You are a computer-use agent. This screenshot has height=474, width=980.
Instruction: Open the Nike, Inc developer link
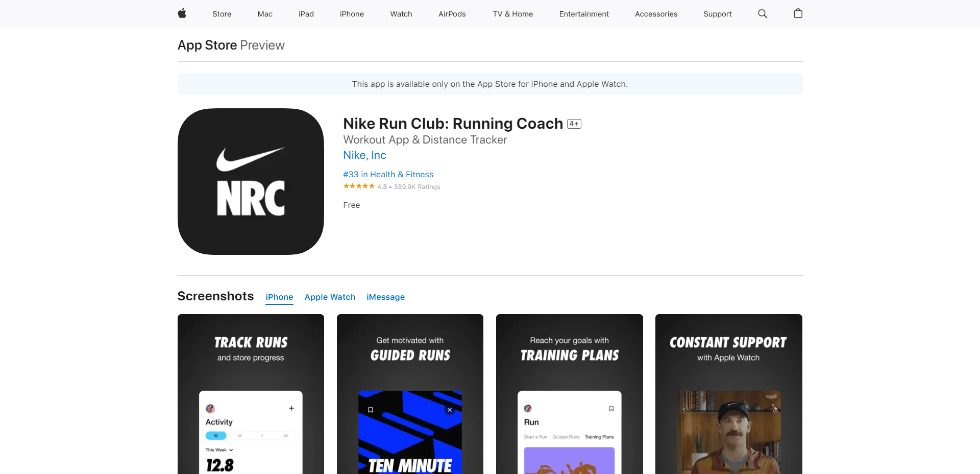tap(364, 155)
